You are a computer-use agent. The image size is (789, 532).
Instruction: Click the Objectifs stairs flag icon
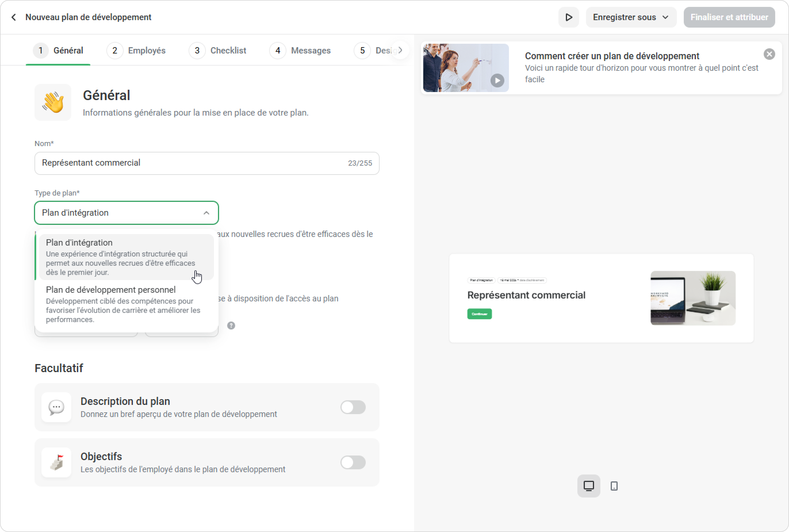[56, 462]
